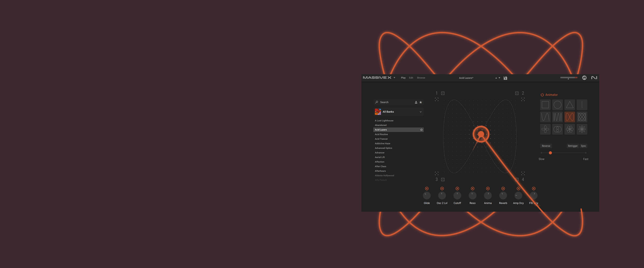This screenshot has width=644, height=268.
Task: Toggle the Sync option
Action: [583, 146]
